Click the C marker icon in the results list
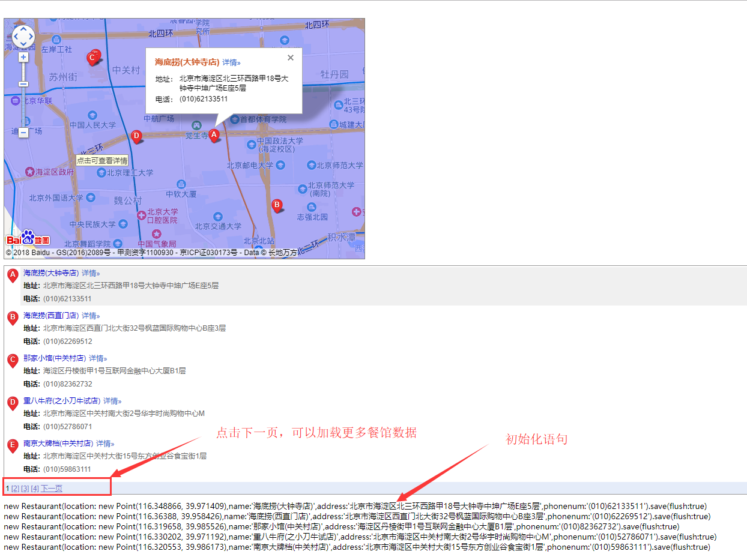747x560 pixels. (13, 361)
